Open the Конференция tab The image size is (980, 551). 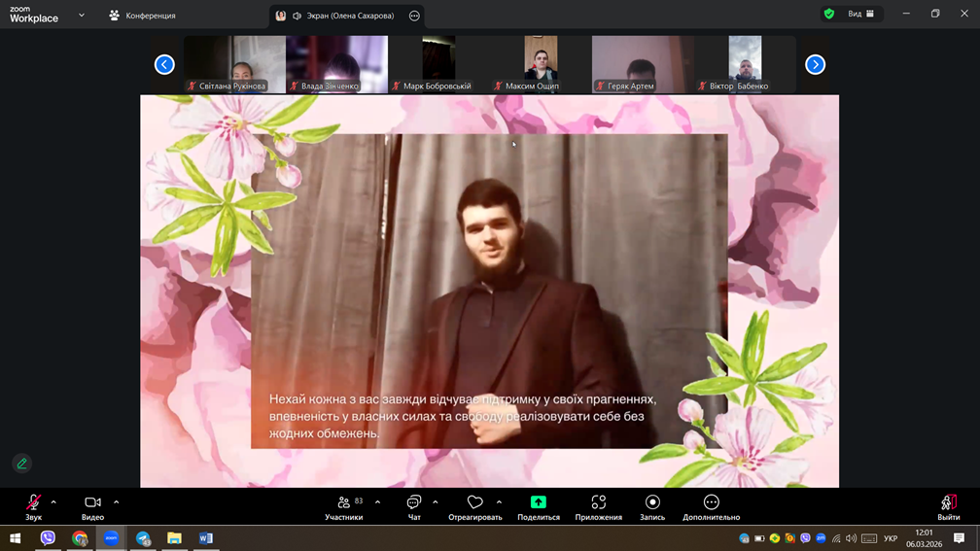(142, 16)
